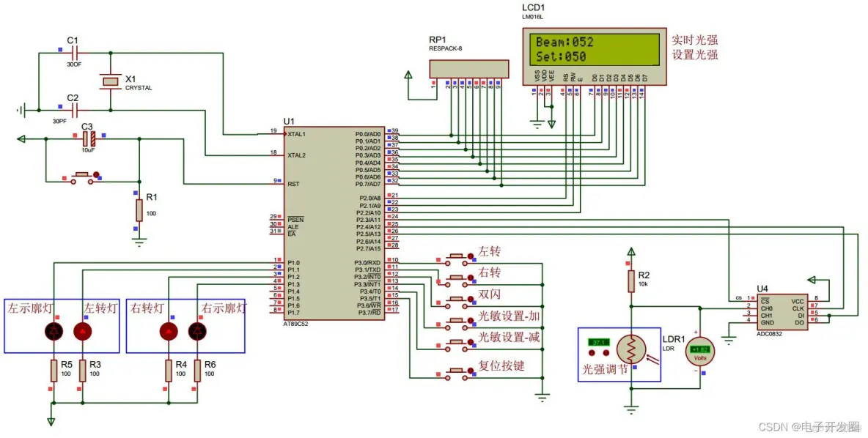Viewport: 868px width, 438px height.
Task: Click the 左示廓灯 LED
Action: tap(54, 332)
